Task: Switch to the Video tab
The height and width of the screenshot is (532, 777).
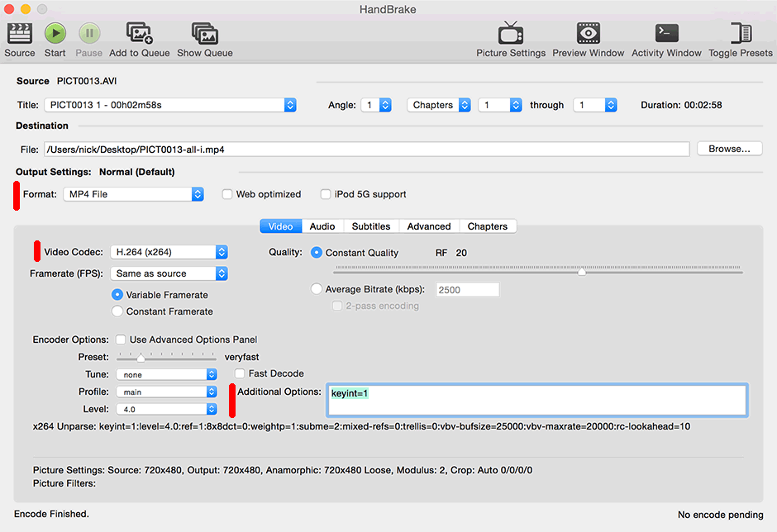Action: [280, 226]
